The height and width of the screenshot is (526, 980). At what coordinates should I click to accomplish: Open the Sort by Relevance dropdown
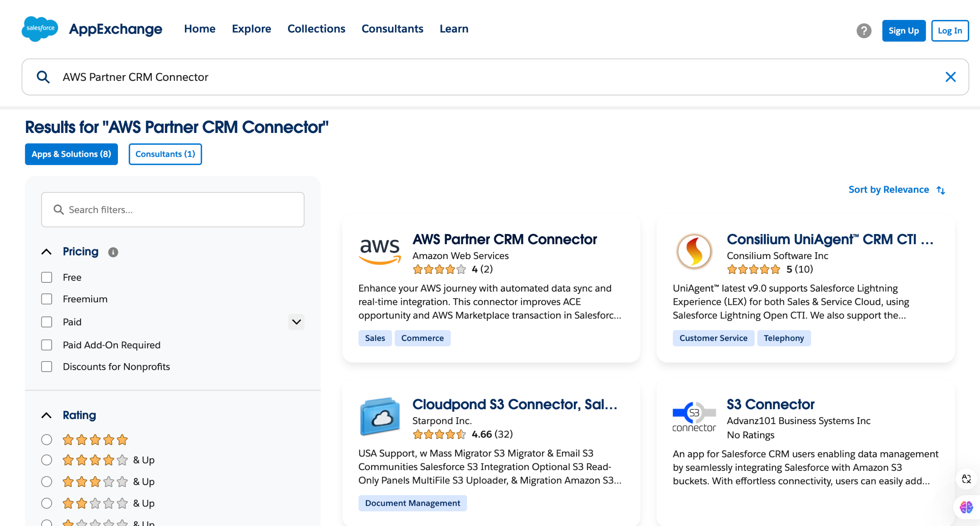[x=896, y=190]
